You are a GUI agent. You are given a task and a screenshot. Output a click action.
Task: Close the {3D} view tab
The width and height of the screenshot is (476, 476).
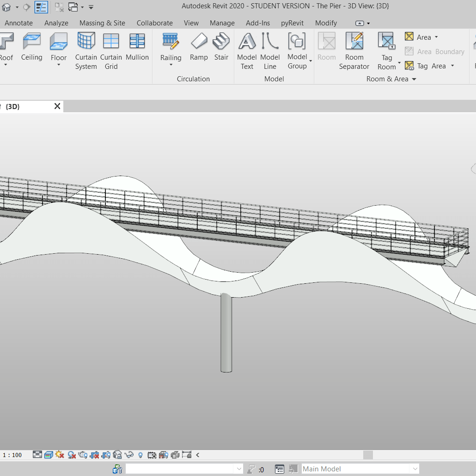pos(57,106)
